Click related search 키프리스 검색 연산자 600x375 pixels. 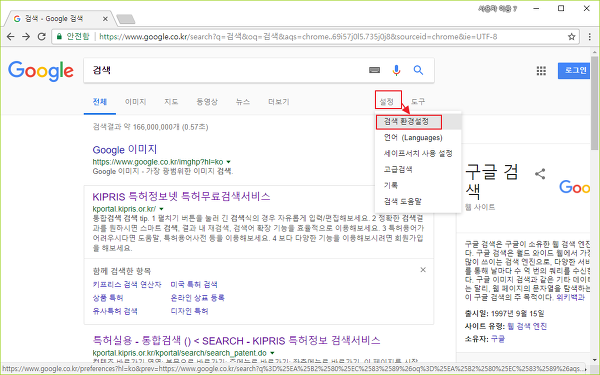pos(127,285)
